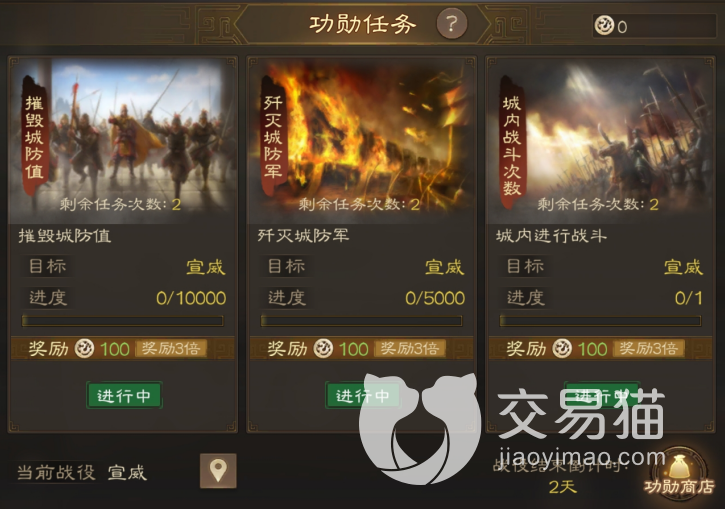Image resolution: width=725 pixels, height=509 pixels.
Task: Click coin icon in 歼灭城防军 reward row
Action: 323,349
